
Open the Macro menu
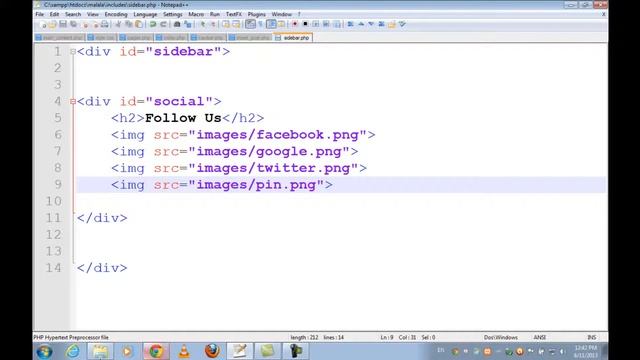coord(196,14)
